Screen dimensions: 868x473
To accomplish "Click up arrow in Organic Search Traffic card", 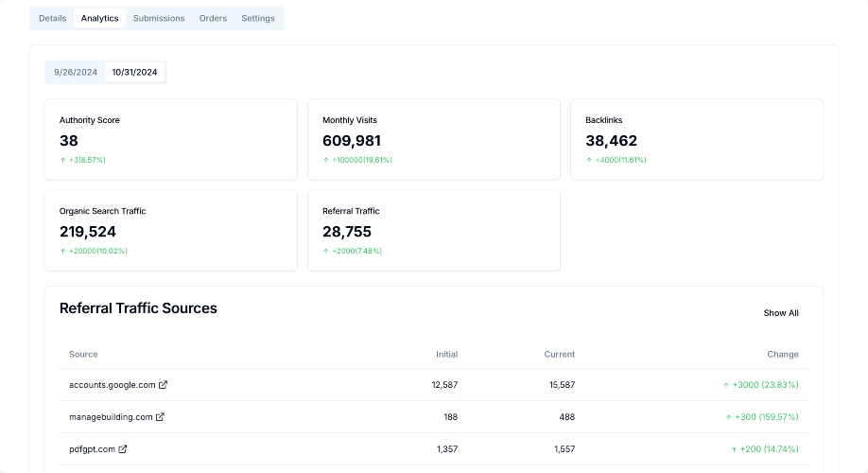I will point(63,251).
